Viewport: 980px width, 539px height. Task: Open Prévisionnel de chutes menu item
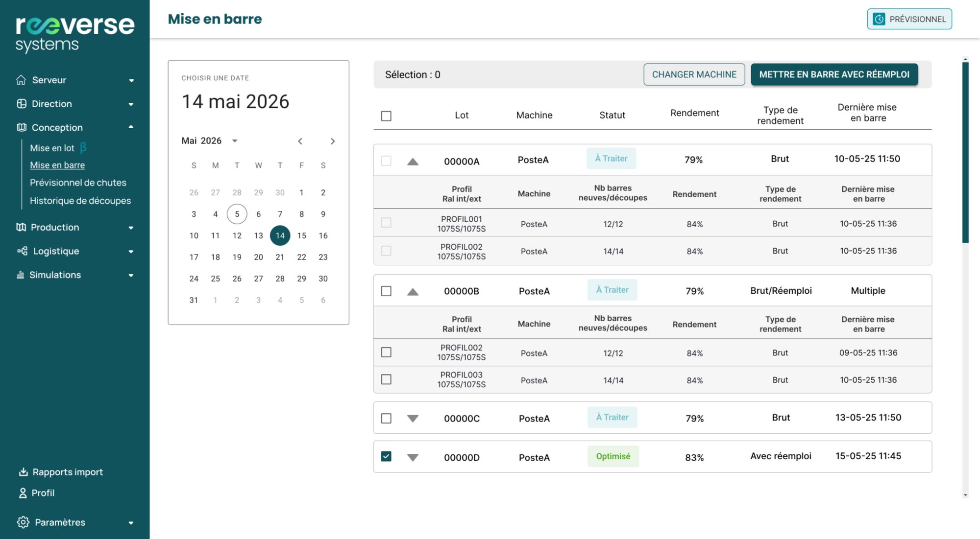point(78,183)
